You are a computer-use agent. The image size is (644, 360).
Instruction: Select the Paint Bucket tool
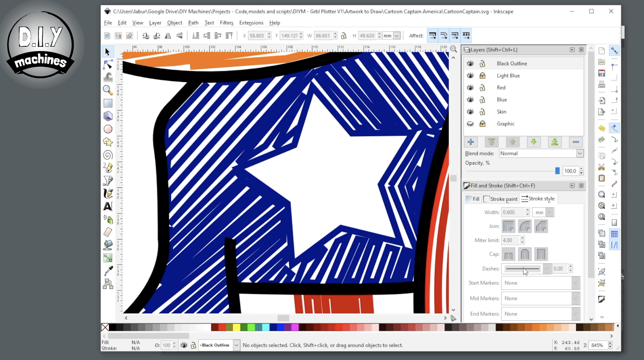click(108, 245)
